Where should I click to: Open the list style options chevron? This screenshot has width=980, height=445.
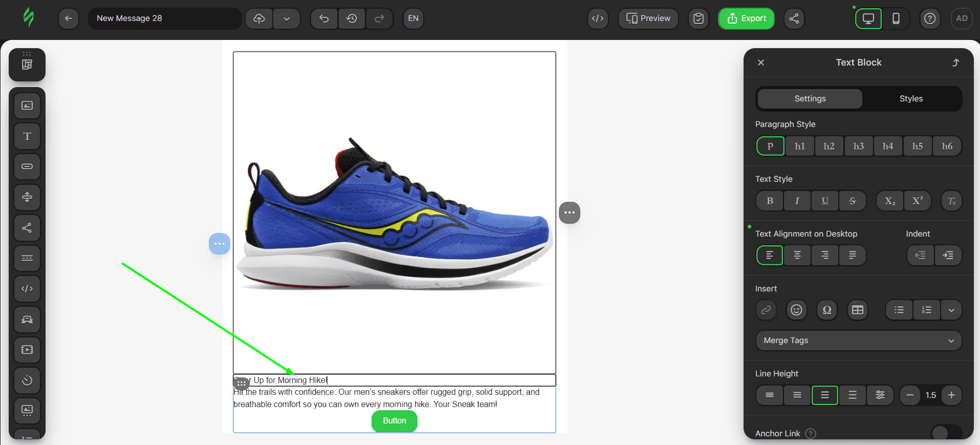tap(951, 310)
